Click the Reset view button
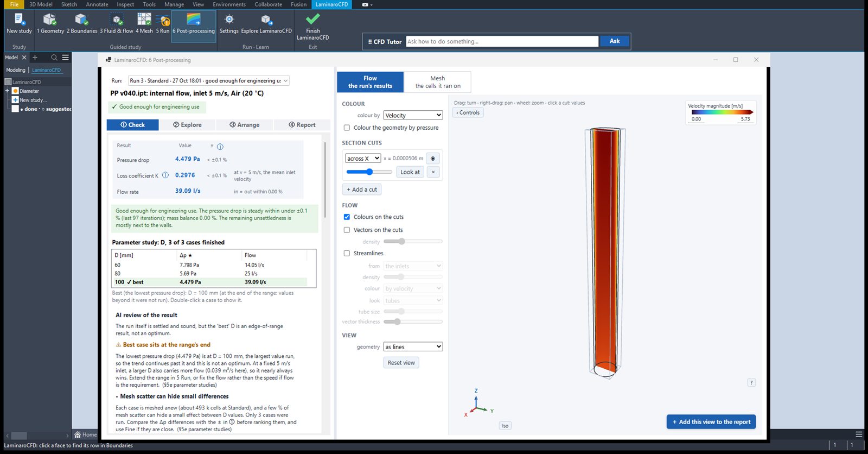 point(401,363)
